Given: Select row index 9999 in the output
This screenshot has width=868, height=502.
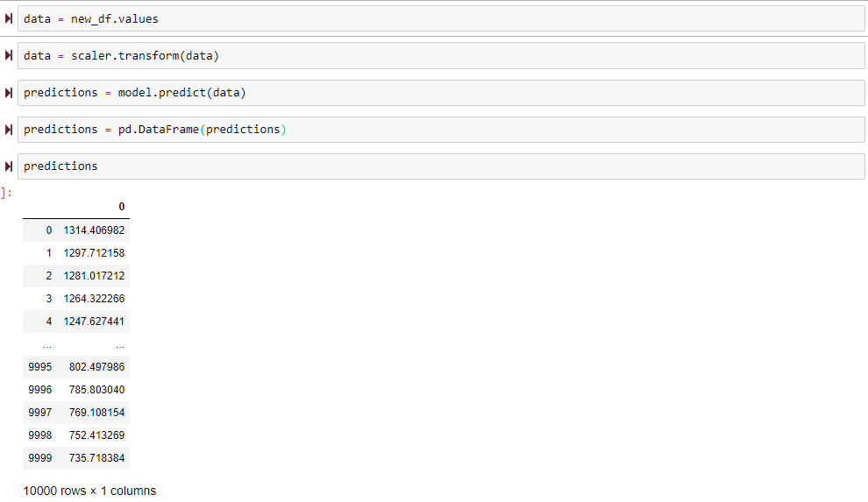Looking at the screenshot, I should 40,457.
